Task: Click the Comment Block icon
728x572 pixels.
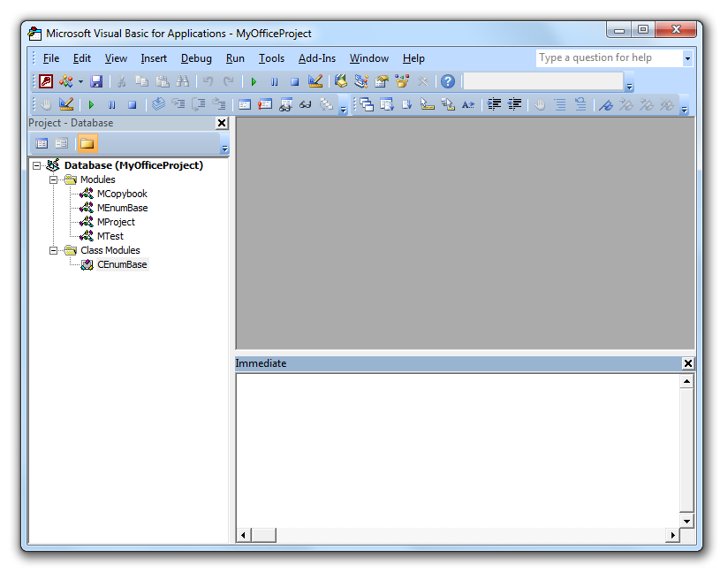Action: coord(560,104)
